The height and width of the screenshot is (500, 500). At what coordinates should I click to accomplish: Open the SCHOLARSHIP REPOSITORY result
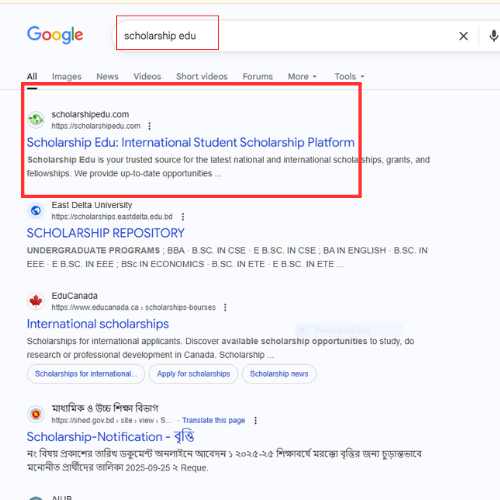click(105, 233)
